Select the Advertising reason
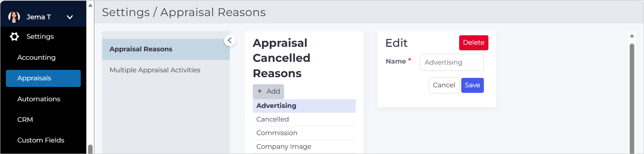 [304, 106]
